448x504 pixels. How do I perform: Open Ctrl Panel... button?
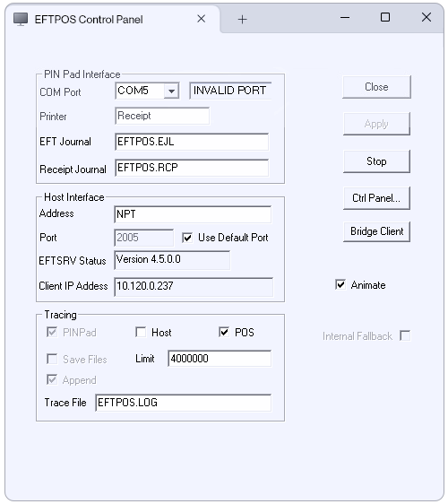[x=376, y=198]
